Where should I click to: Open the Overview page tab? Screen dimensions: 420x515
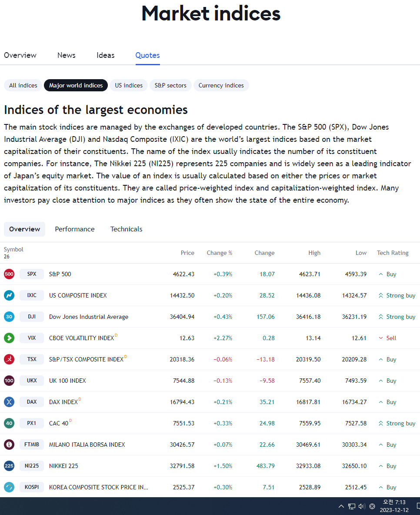(20, 55)
